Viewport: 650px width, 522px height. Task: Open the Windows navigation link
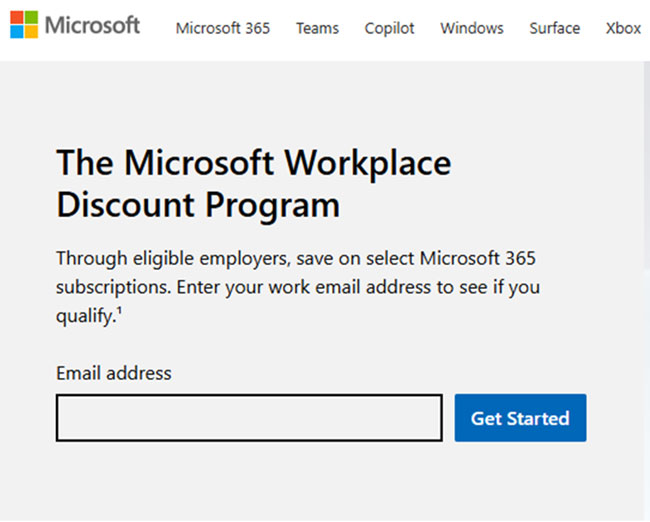pos(472,28)
